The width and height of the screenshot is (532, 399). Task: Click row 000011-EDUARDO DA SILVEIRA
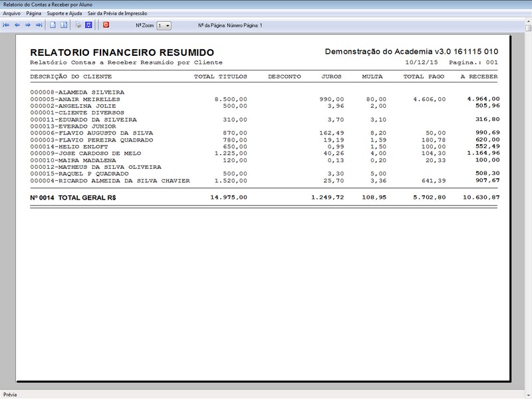265,120
